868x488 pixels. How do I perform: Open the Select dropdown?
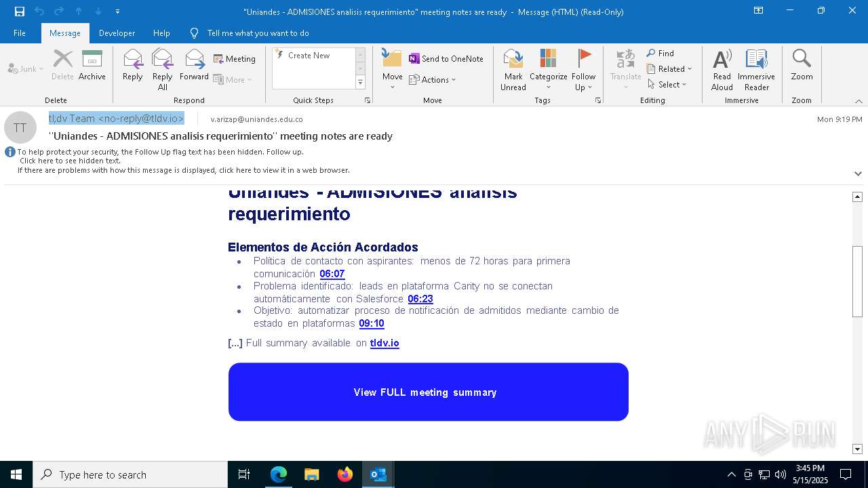667,85
